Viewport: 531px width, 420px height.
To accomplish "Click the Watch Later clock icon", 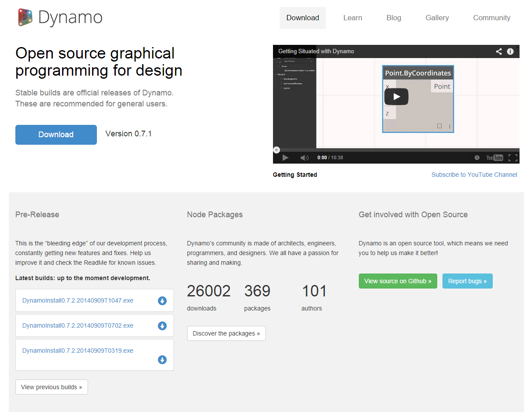I will pyautogui.click(x=477, y=157).
